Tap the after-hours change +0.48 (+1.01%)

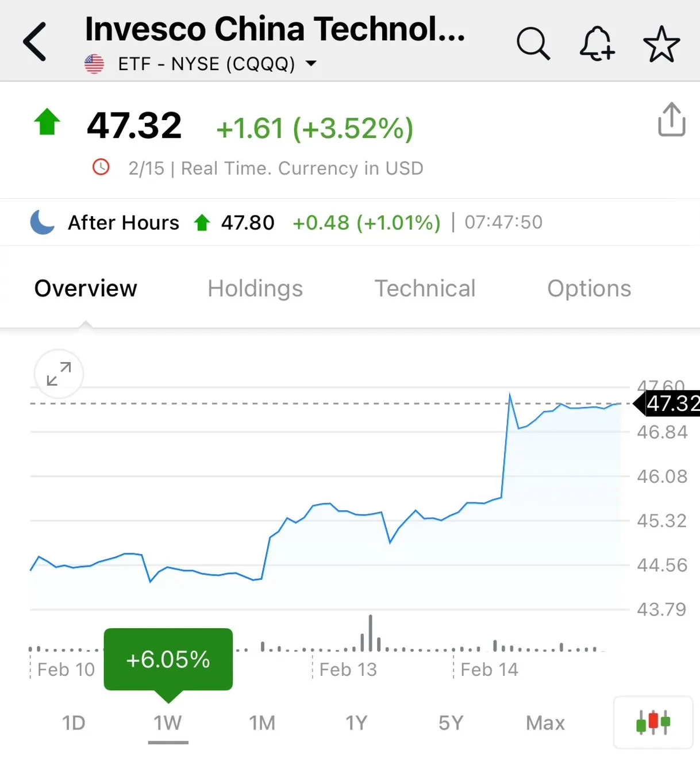click(x=367, y=222)
